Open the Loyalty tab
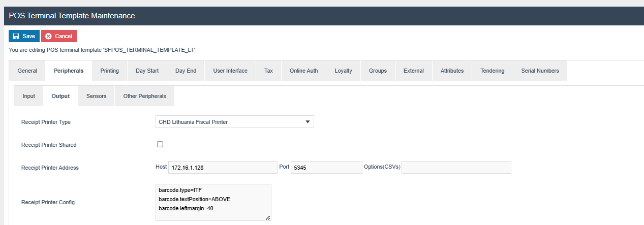644x225 pixels. 343,71
